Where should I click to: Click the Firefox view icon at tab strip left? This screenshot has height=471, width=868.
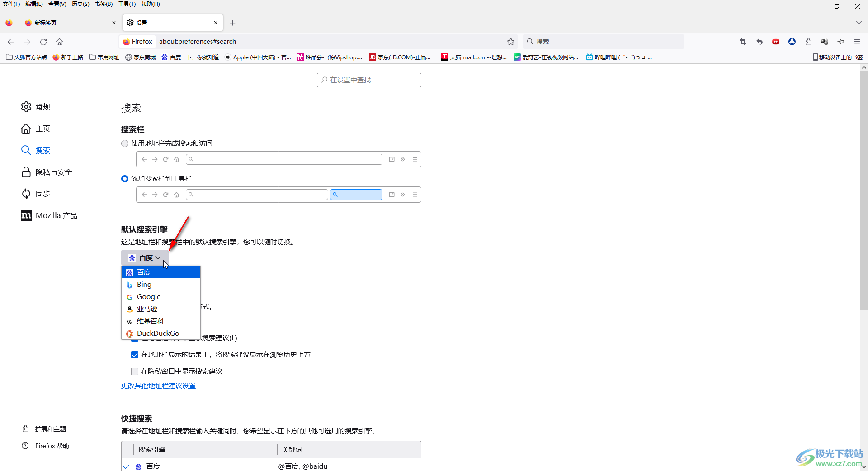tap(9, 23)
